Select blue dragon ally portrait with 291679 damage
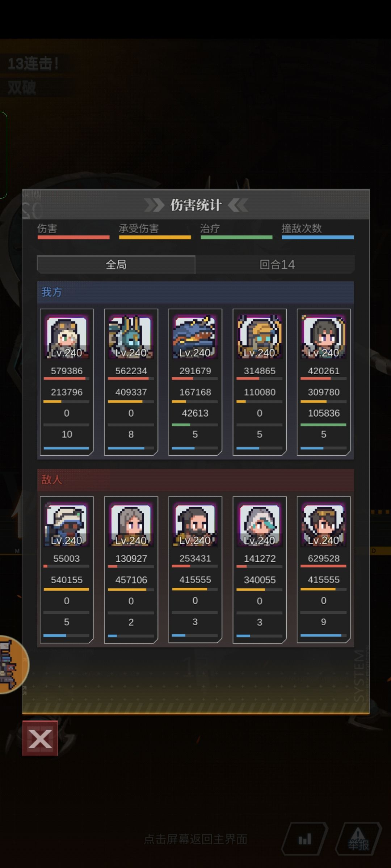 pyautogui.click(x=195, y=336)
